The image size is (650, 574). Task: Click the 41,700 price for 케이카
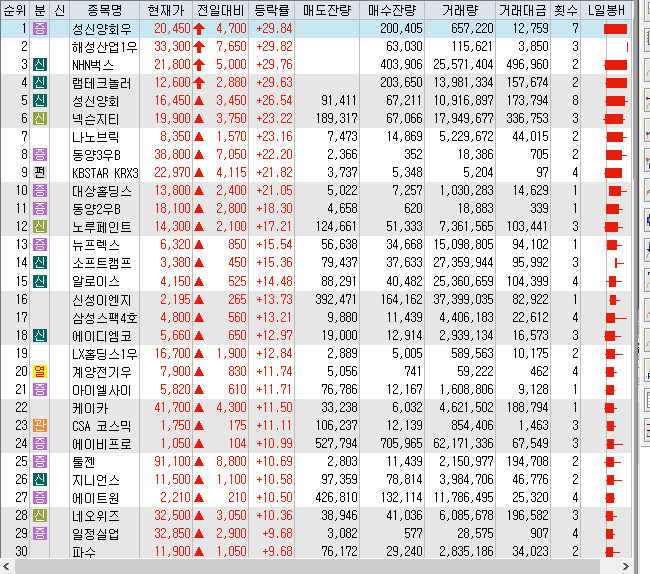point(172,408)
